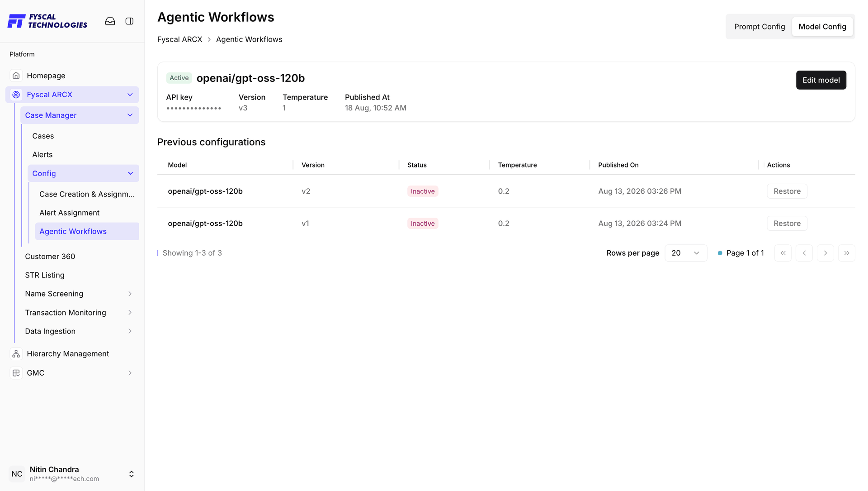Screen dimensions: 868x491
Task: Click the Inactive status badge for v2
Action: tap(423, 191)
